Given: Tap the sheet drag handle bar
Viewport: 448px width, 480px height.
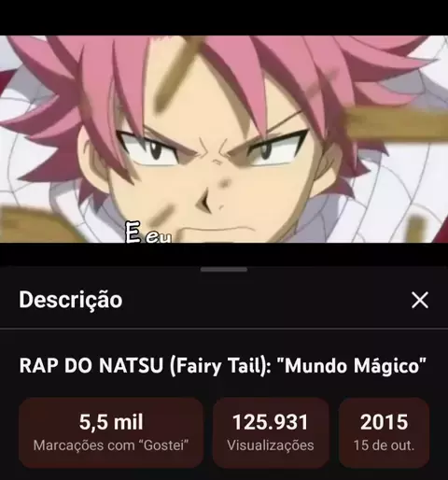Looking at the screenshot, I should tap(224, 270).
